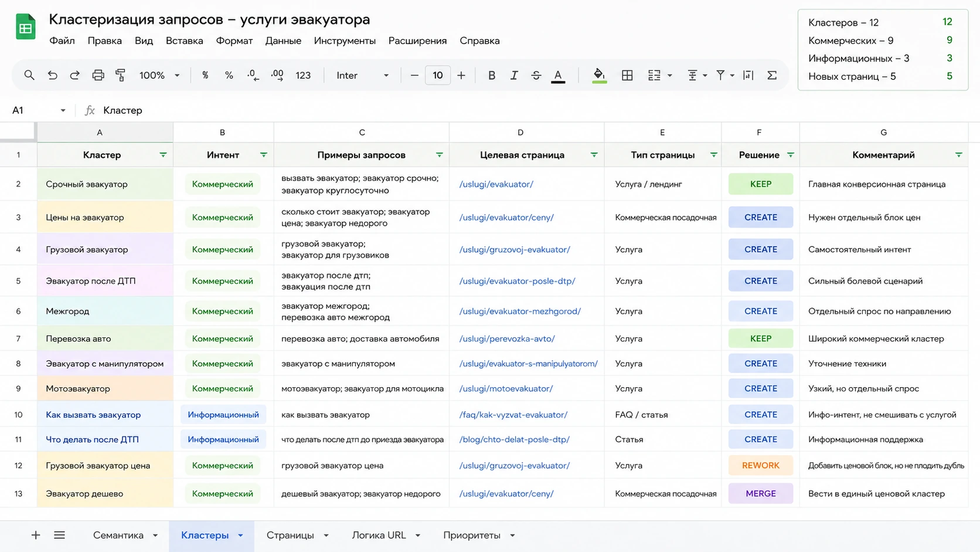This screenshot has height=552, width=980.
Task: Open the filter on Тип страницы header
Action: 714,155
